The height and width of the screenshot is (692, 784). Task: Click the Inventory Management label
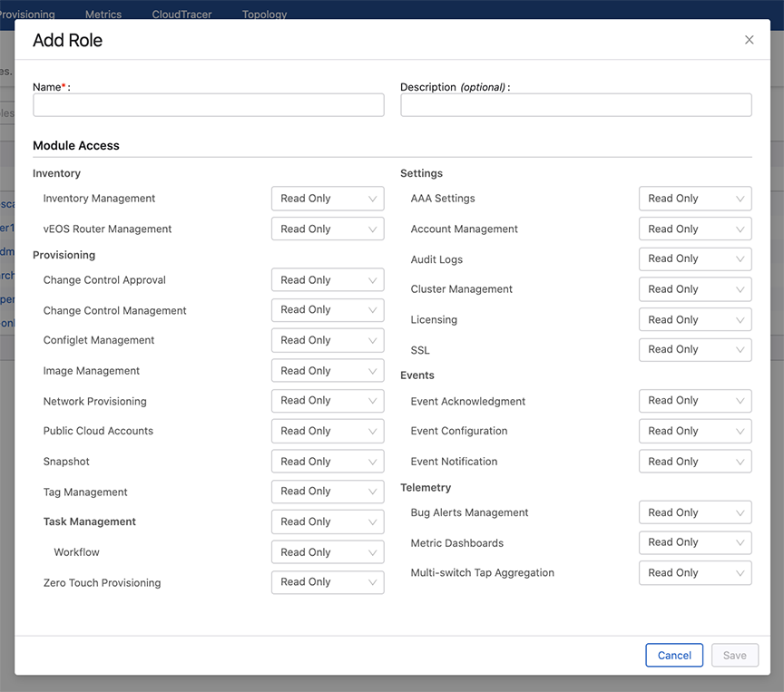[x=99, y=199]
